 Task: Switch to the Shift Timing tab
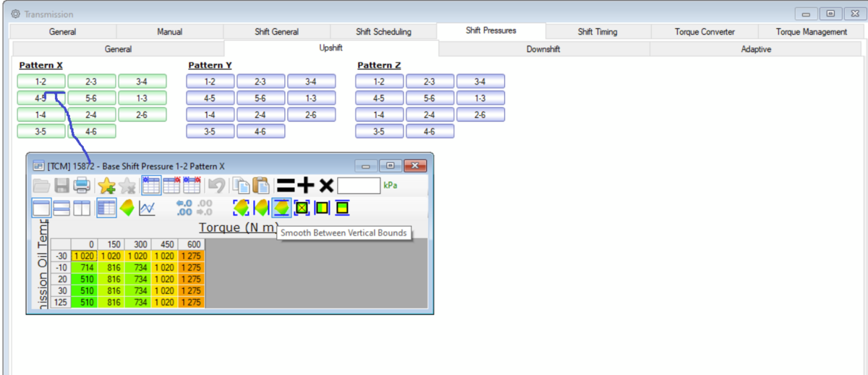pyautogui.click(x=597, y=32)
